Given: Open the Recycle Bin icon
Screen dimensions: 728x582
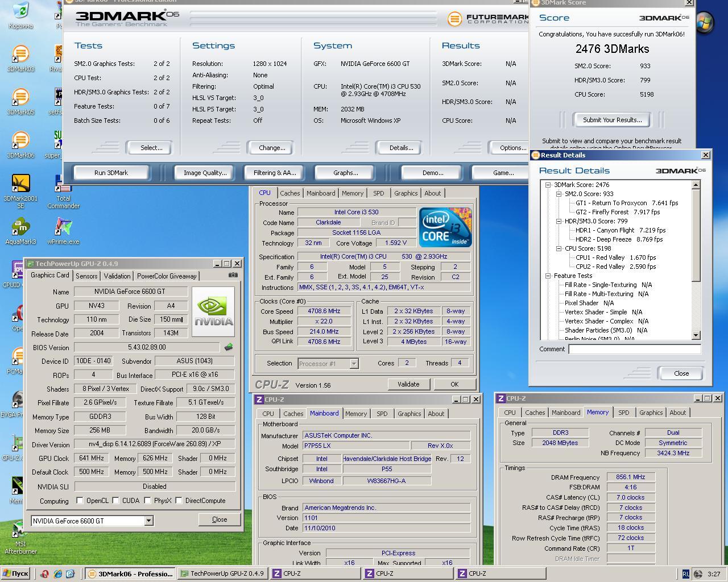Looking at the screenshot, I should coord(20,15).
